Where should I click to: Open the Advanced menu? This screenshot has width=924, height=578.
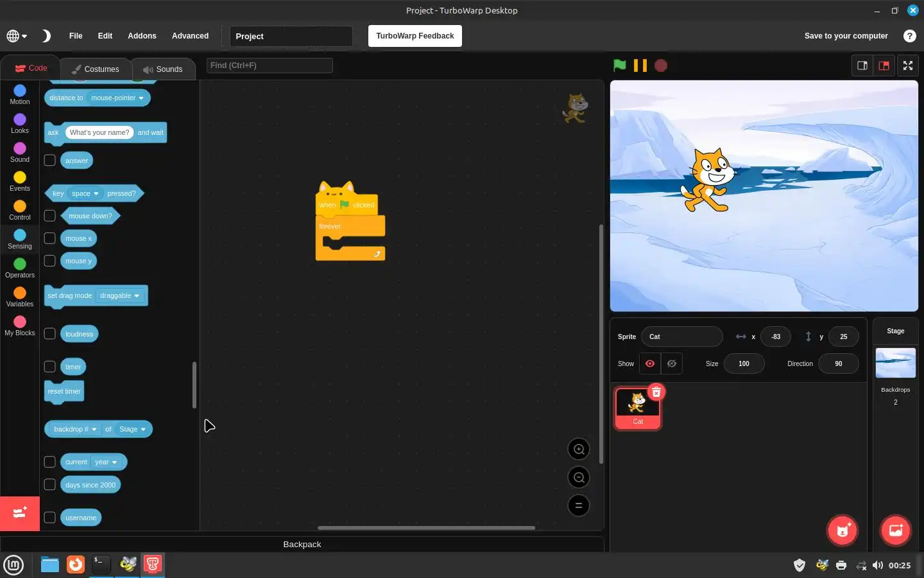190,36
